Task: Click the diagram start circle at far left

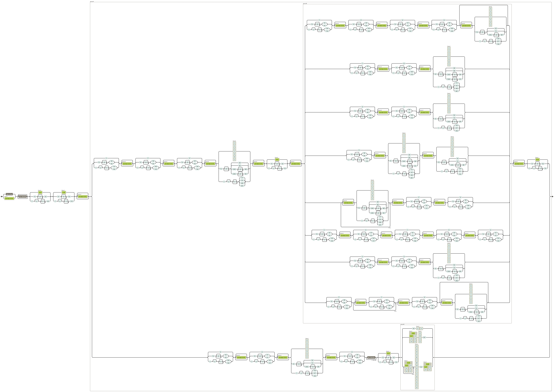Action: coord(1,196)
